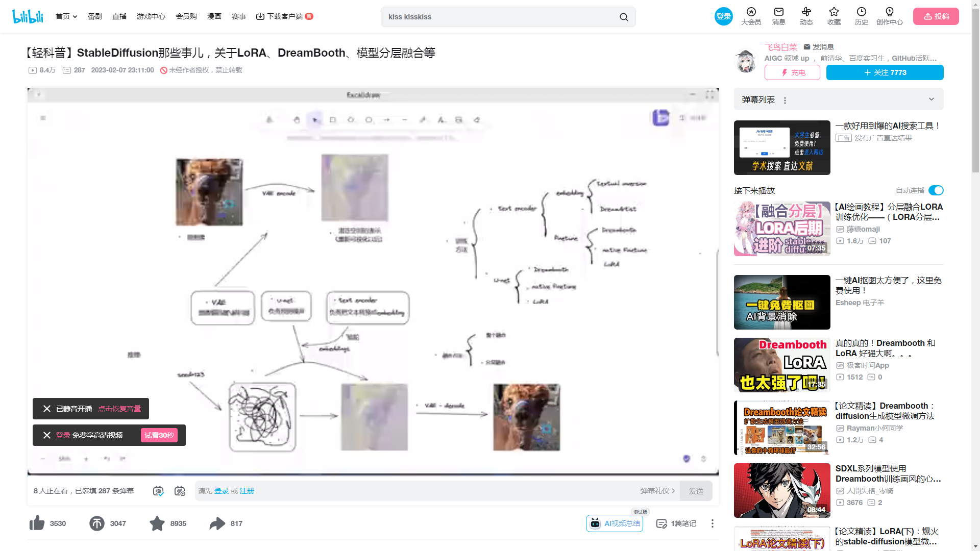Share the video via arrow icon
The height and width of the screenshot is (551, 980).
click(x=217, y=523)
